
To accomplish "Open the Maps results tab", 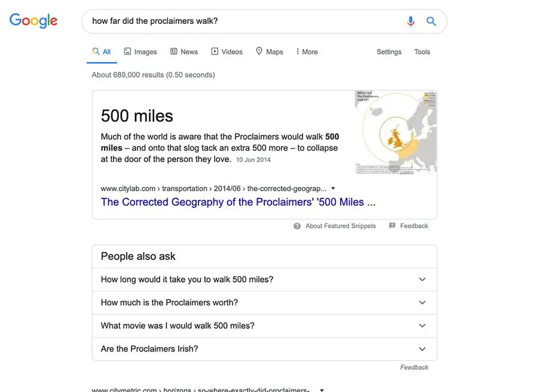I will click(x=270, y=52).
